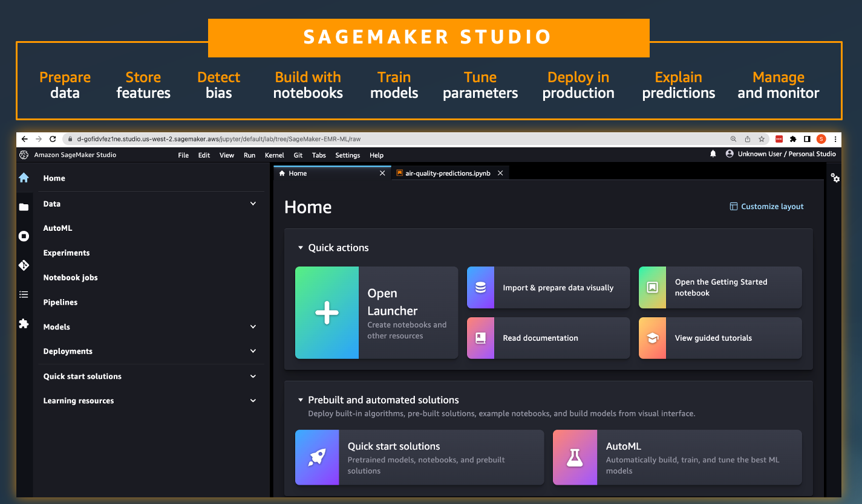Click the lock icon in the address bar
862x504 pixels.
[70, 139]
